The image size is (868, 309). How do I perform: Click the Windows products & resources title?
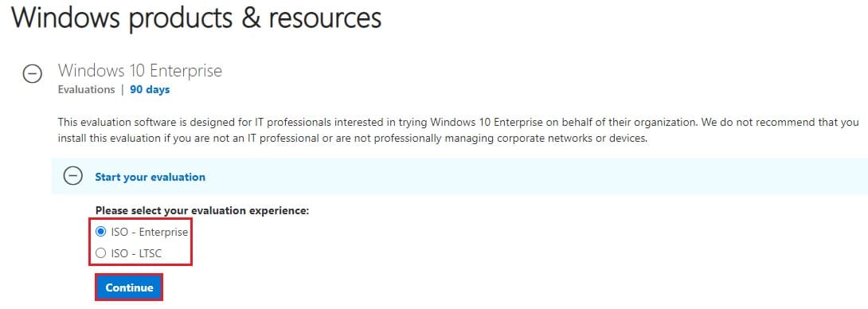click(197, 18)
